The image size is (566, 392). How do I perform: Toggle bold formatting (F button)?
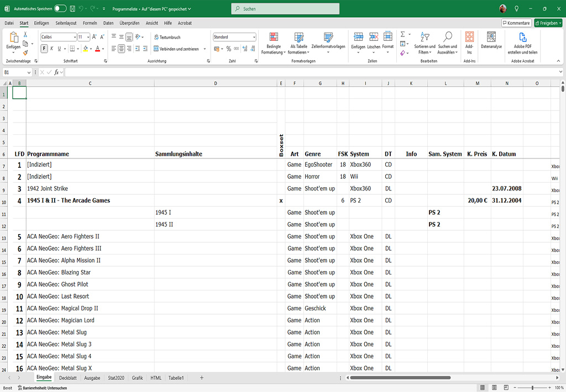tap(44, 49)
